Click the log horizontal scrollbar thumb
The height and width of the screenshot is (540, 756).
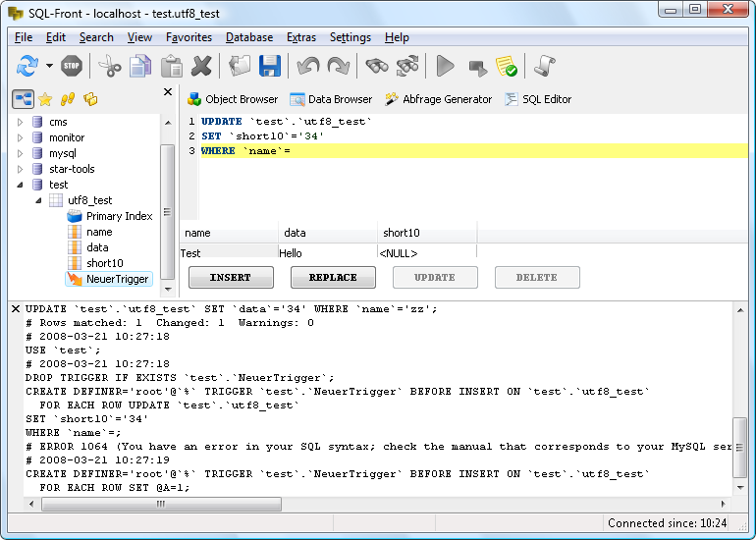(x=162, y=505)
